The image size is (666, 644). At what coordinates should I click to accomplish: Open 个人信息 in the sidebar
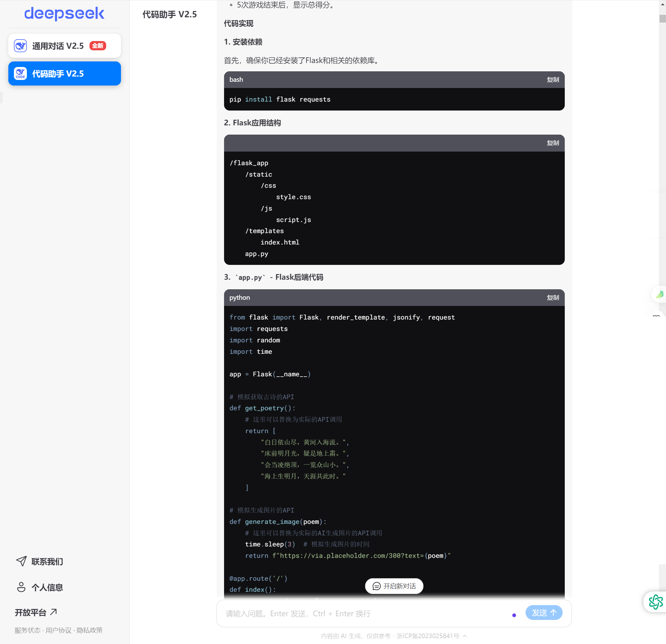tap(40, 587)
